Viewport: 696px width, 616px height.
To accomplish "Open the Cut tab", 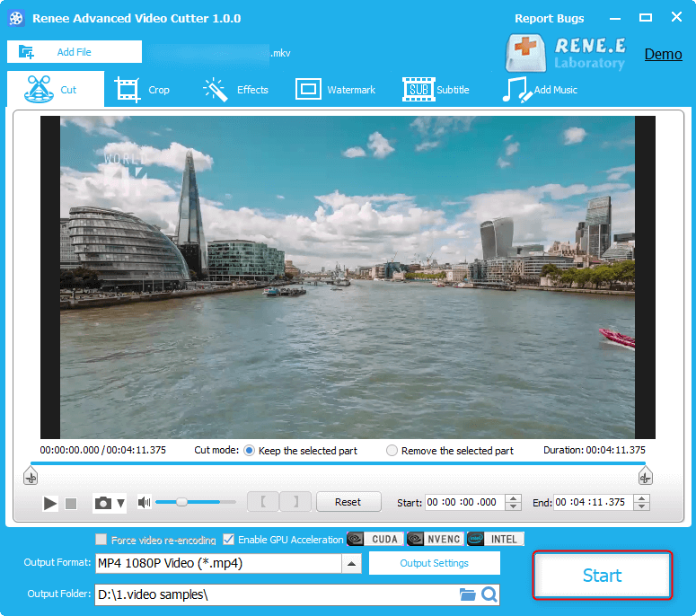I will click(56, 89).
